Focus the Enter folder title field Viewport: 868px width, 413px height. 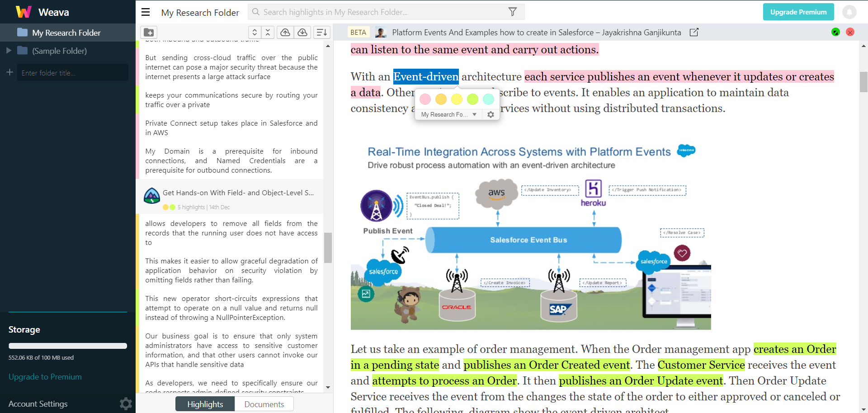point(72,72)
